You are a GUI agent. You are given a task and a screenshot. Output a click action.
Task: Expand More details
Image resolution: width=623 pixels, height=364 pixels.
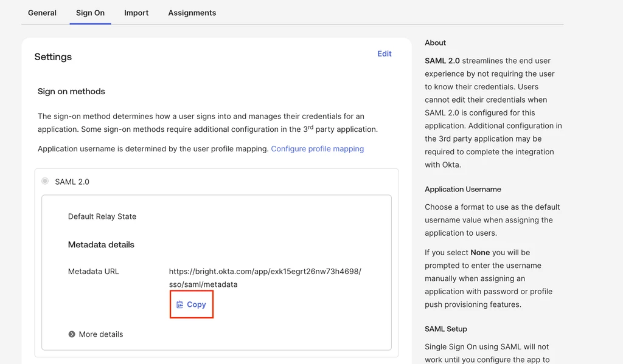pos(96,334)
